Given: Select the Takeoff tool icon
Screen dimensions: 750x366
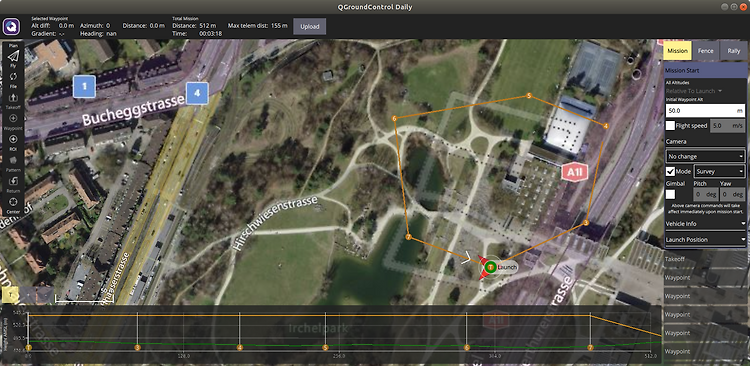Looking at the screenshot, I should (13, 98).
